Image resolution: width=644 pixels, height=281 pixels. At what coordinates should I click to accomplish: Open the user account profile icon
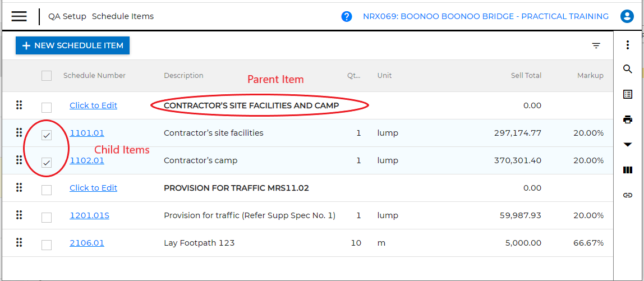(x=627, y=16)
